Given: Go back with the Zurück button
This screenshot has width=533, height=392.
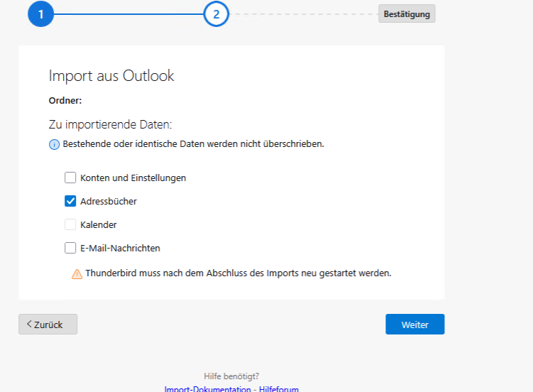Looking at the screenshot, I should (x=48, y=325).
